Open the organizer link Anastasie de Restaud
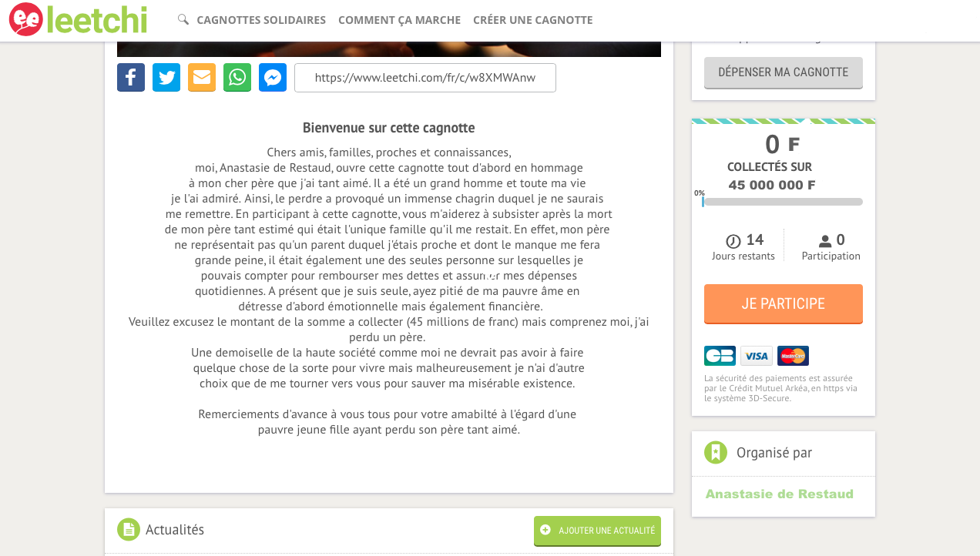980x556 pixels. (x=780, y=494)
